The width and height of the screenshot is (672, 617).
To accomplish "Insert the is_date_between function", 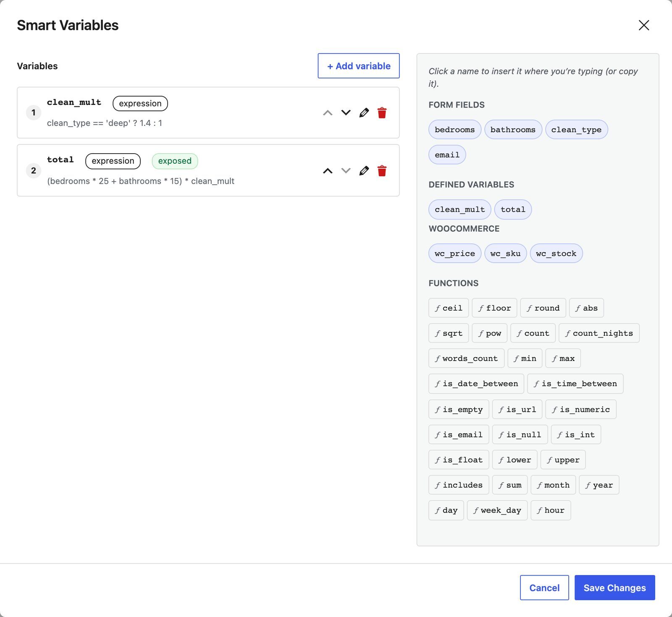I will pos(476,383).
